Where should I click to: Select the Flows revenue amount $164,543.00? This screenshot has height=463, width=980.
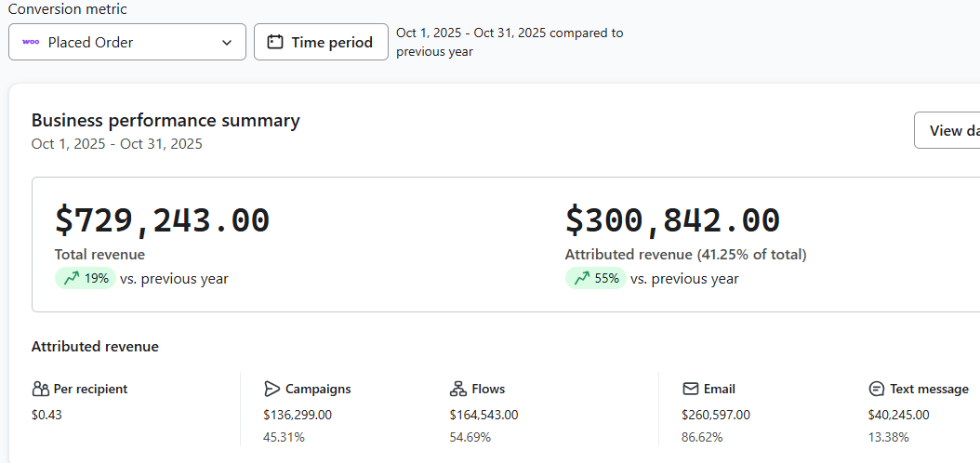coord(483,415)
